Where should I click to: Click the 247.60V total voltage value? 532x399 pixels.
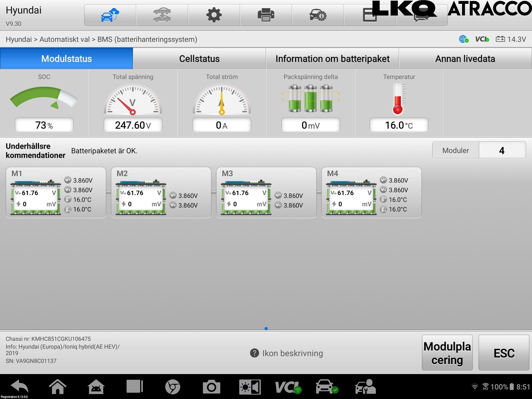(x=133, y=125)
